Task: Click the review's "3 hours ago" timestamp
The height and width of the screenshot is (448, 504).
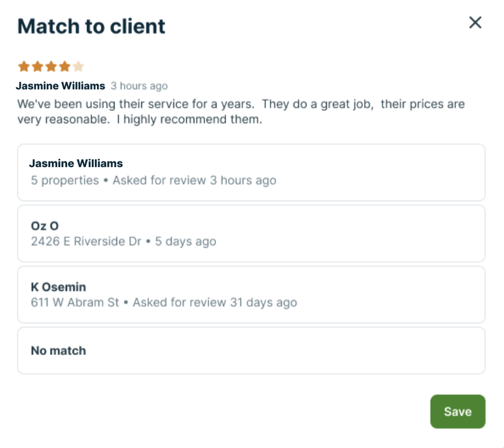Action: click(139, 86)
